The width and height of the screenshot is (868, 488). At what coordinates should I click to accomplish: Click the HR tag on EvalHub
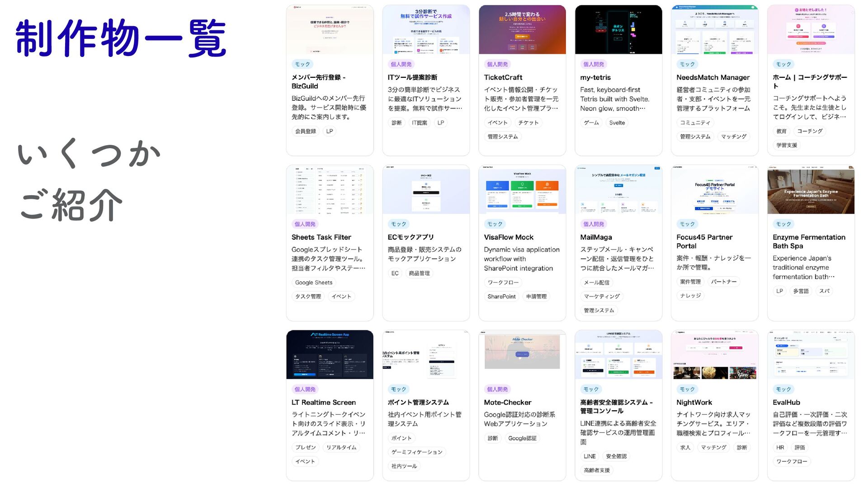pyautogui.click(x=780, y=447)
